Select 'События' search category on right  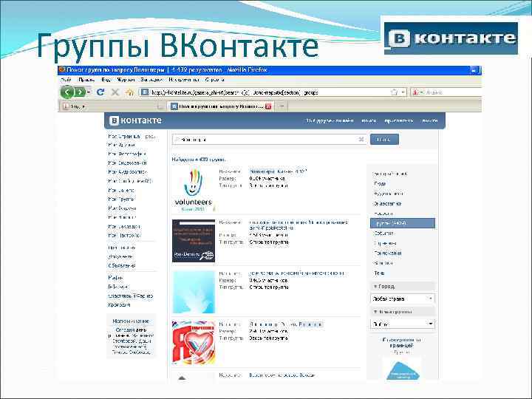tap(383, 233)
